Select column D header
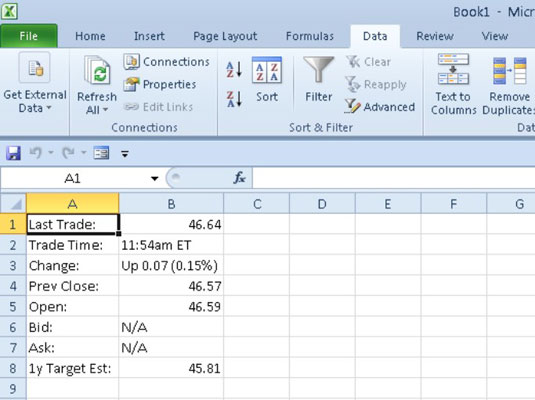This screenshot has height=400, width=535. coord(322,204)
